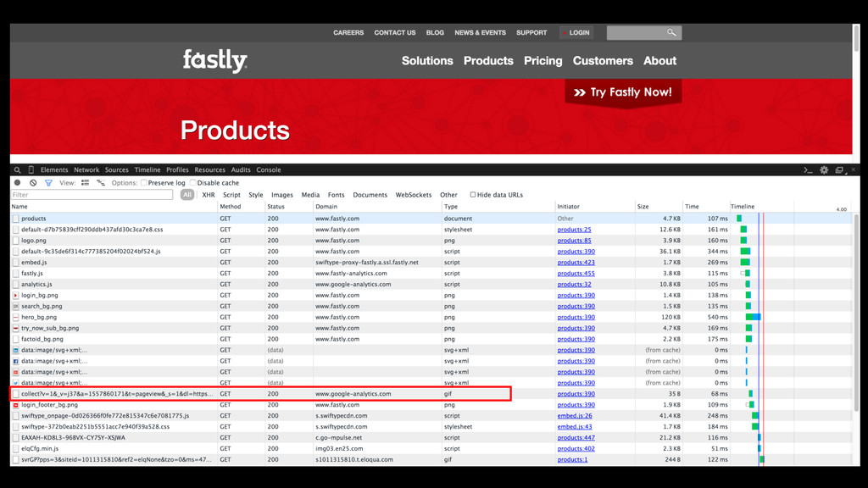Filter requests by Documents

coord(370,195)
